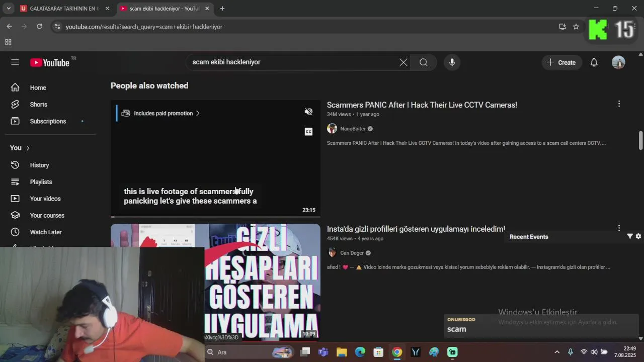Click the Chrome icon in the taskbar
The width and height of the screenshot is (644, 362).
pos(397,352)
